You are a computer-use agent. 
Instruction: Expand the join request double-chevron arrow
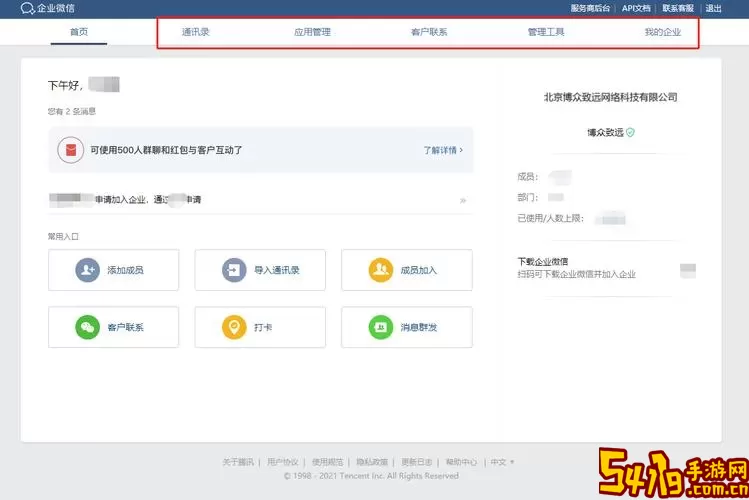coord(462,201)
